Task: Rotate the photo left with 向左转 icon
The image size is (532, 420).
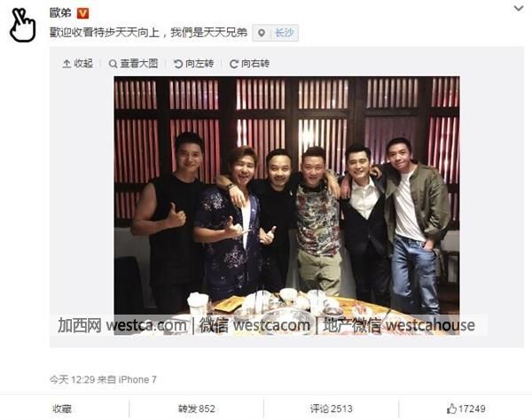Action: (x=178, y=64)
